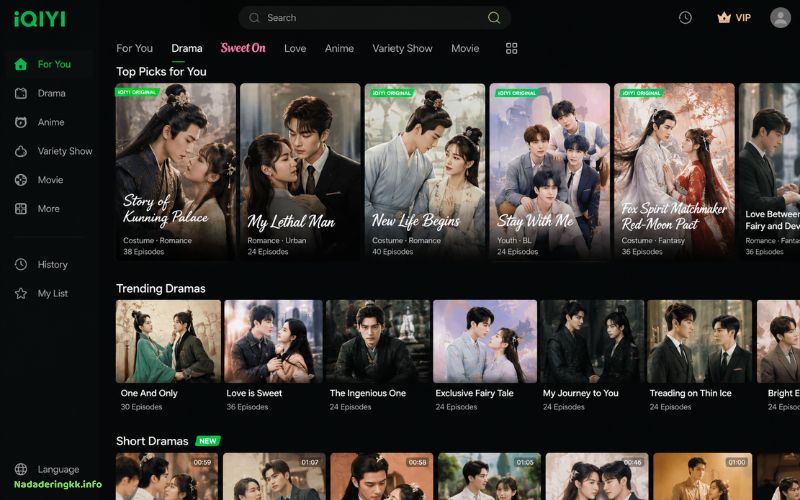The image size is (800, 500).
Task: Click 'My Journey to You' title text
Action: pyautogui.click(x=581, y=393)
